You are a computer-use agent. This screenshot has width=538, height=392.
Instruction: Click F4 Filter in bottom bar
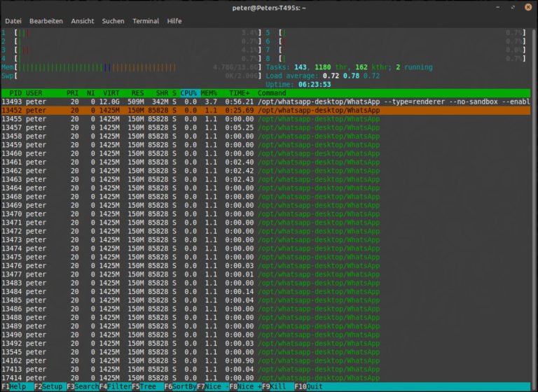point(116,386)
